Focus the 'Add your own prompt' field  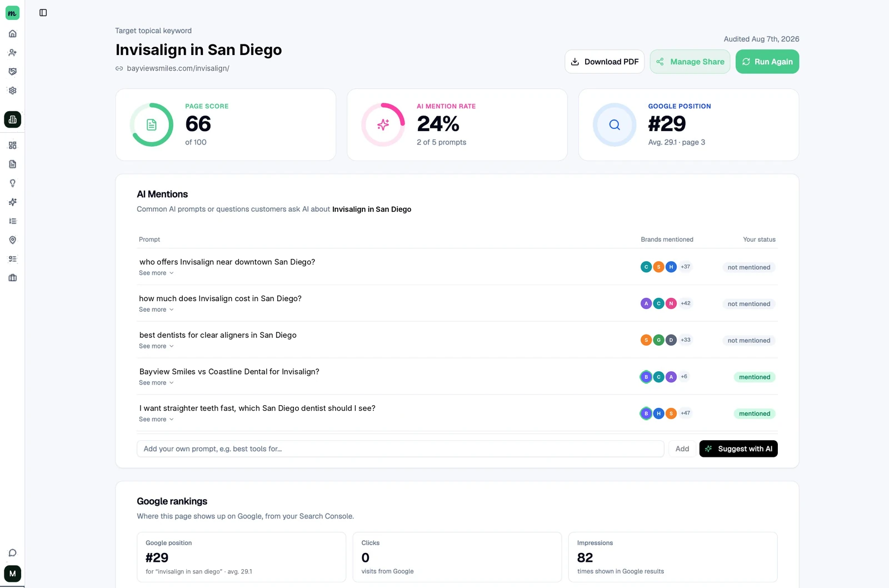click(x=400, y=449)
